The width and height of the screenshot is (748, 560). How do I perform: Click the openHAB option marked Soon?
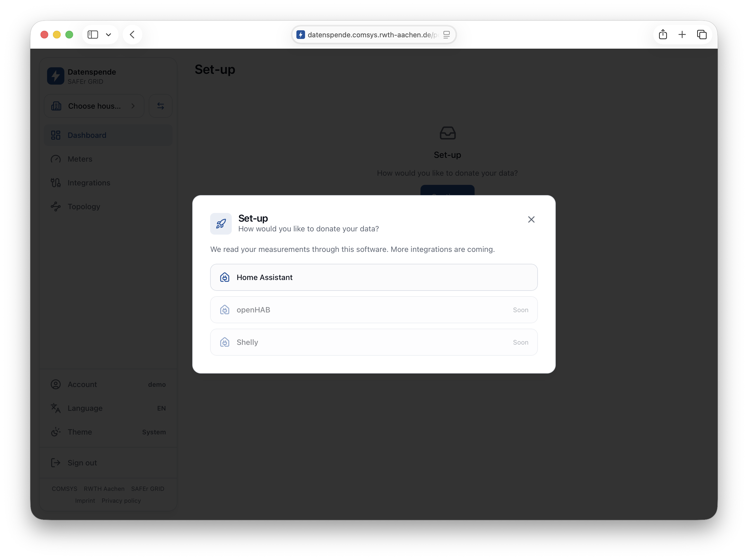click(374, 310)
